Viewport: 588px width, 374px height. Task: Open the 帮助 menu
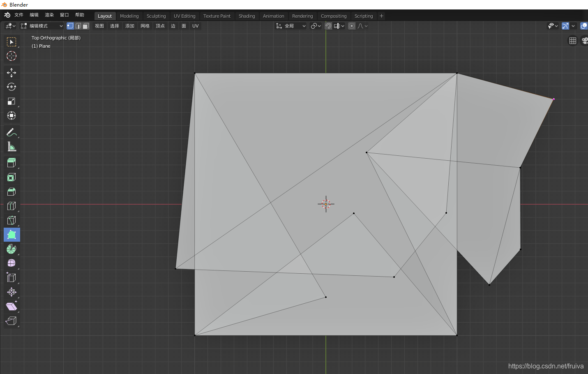(80, 15)
